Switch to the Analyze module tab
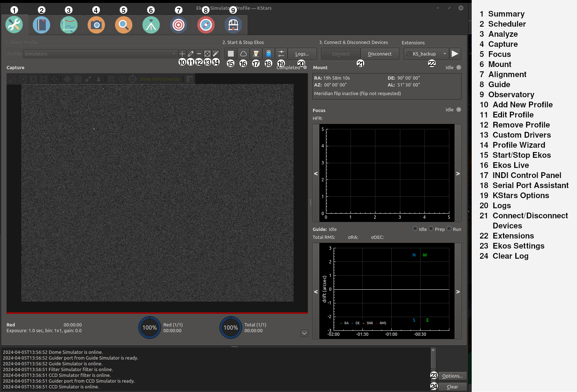 click(x=69, y=25)
